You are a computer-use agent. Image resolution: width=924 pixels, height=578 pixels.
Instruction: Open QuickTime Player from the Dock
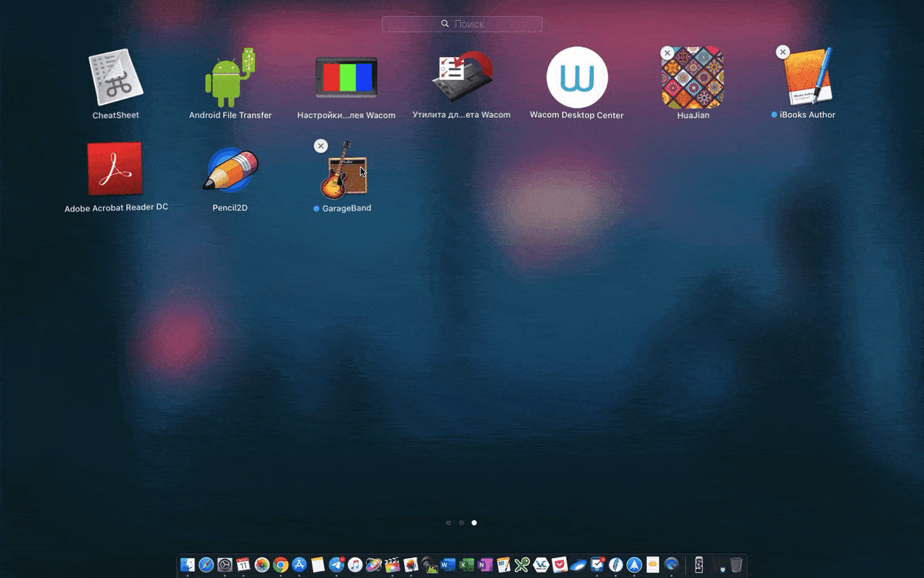point(671,565)
